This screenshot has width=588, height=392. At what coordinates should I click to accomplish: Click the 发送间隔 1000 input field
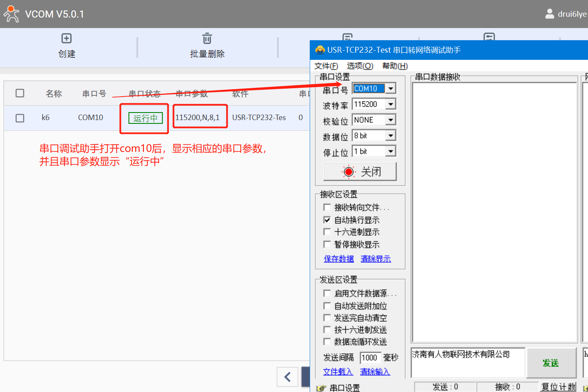click(x=370, y=358)
